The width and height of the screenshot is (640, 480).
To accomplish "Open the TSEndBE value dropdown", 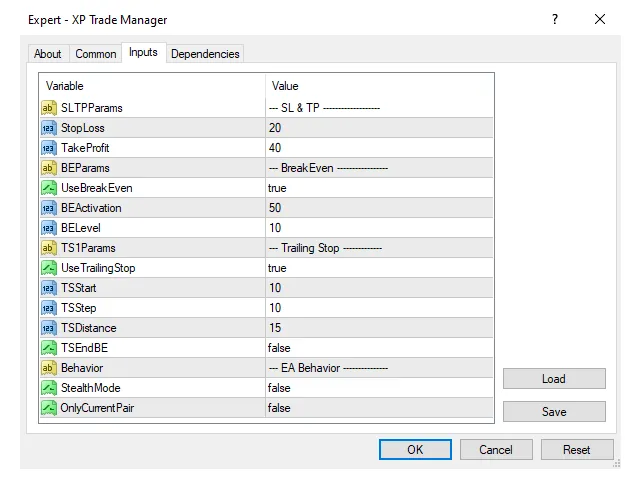I will point(378,348).
